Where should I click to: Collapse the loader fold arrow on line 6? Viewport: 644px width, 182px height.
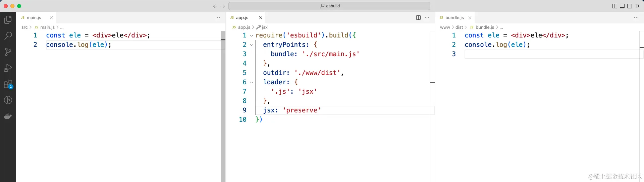(252, 82)
